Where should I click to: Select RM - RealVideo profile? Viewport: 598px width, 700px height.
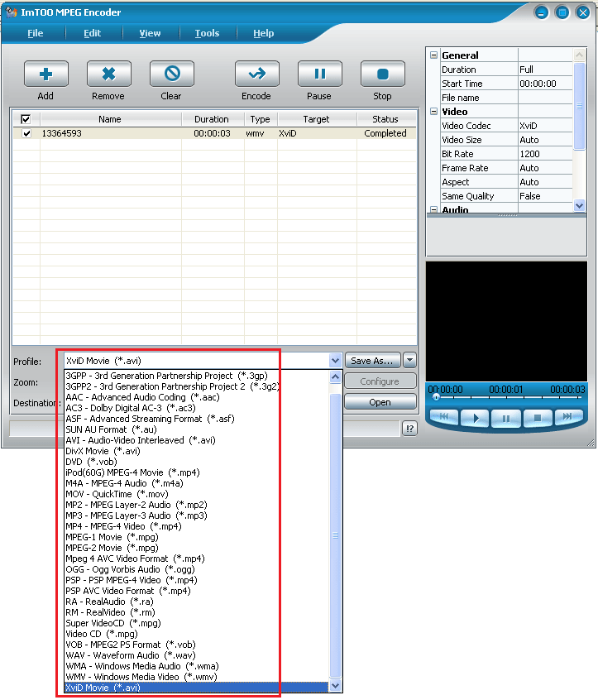point(196,612)
